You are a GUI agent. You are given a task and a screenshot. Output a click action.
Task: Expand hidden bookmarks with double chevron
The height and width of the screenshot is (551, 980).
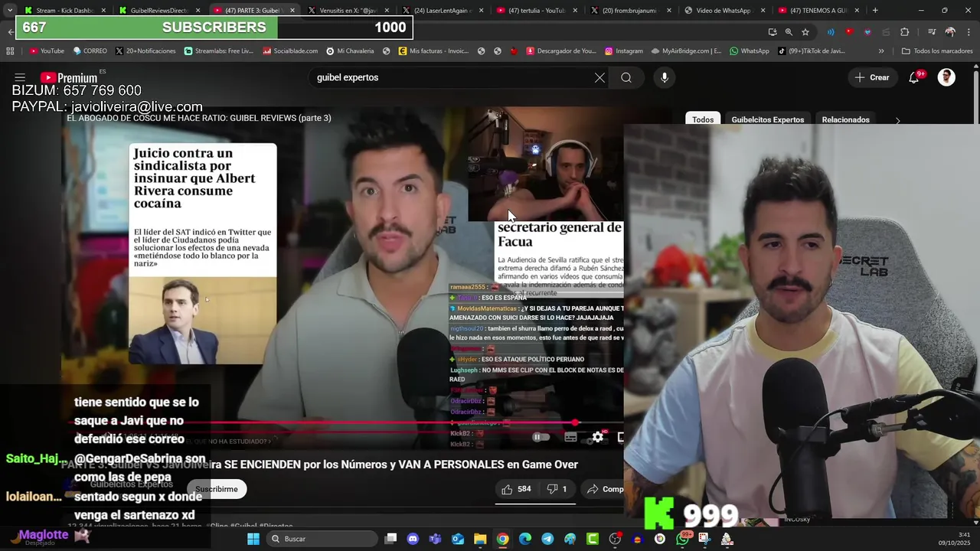coord(881,51)
